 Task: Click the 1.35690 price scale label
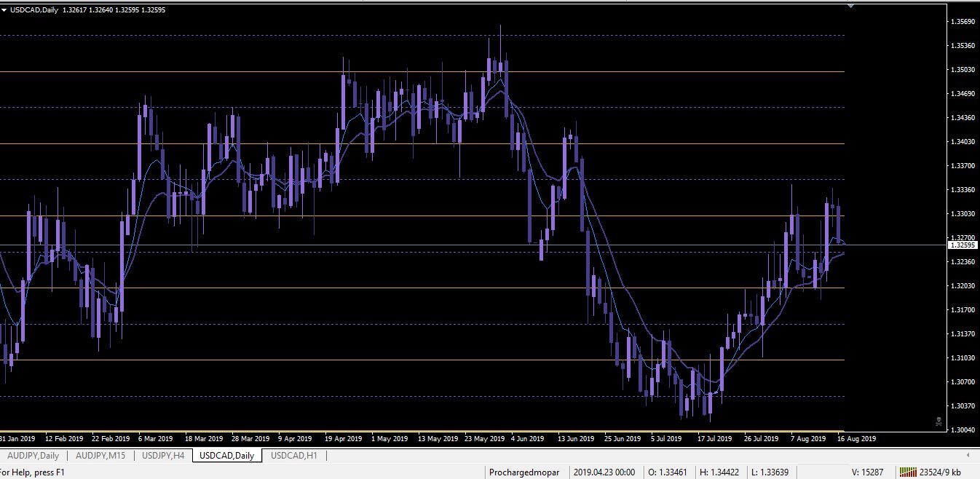click(963, 22)
